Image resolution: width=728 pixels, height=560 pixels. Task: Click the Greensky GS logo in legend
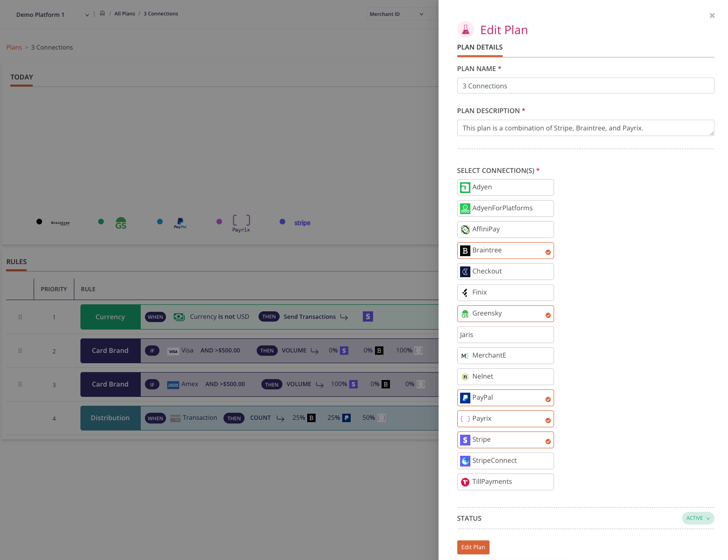pyautogui.click(x=121, y=223)
